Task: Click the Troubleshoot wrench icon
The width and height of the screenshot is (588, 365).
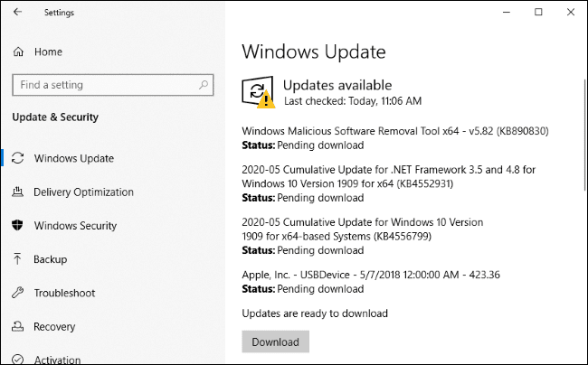Action: tap(18, 294)
